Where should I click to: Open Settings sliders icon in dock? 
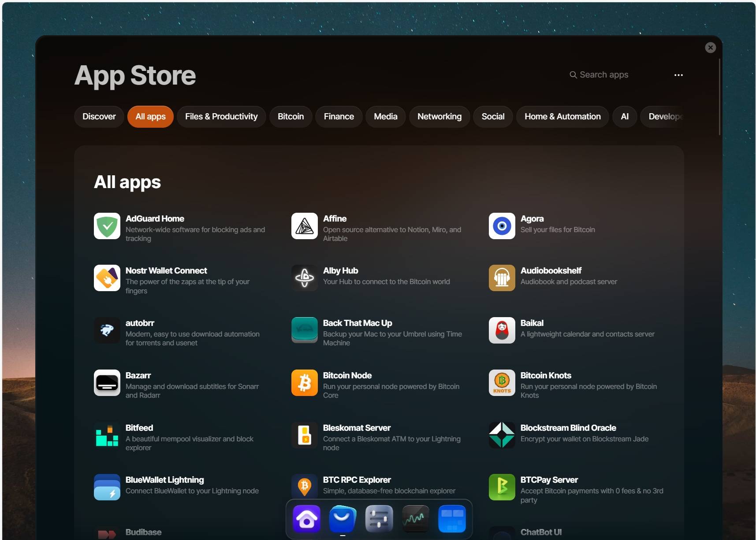[379, 519]
